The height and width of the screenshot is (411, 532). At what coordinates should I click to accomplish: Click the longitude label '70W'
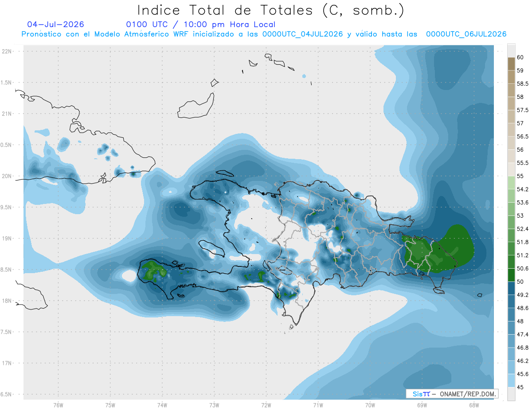(x=370, y=405)
